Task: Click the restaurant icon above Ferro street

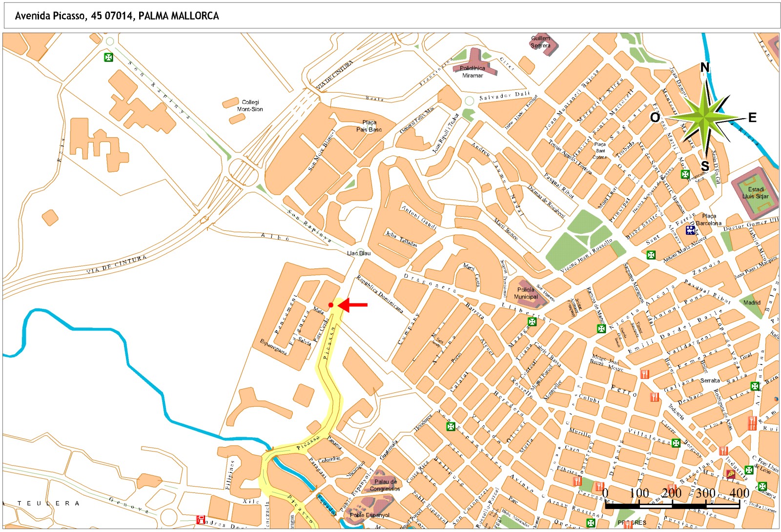Action: click(x=645, y=374)
